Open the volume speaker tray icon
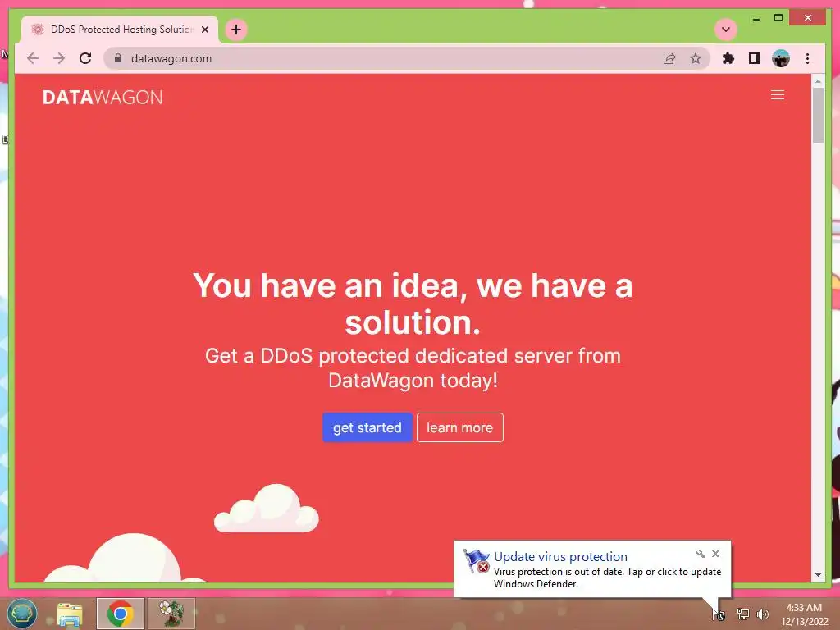This screenshot has width=840, height=630. [762, 614]
